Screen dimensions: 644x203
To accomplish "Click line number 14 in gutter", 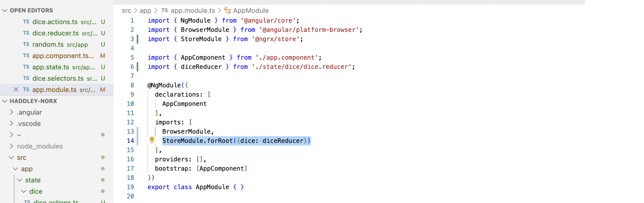I will pos(130,141).
